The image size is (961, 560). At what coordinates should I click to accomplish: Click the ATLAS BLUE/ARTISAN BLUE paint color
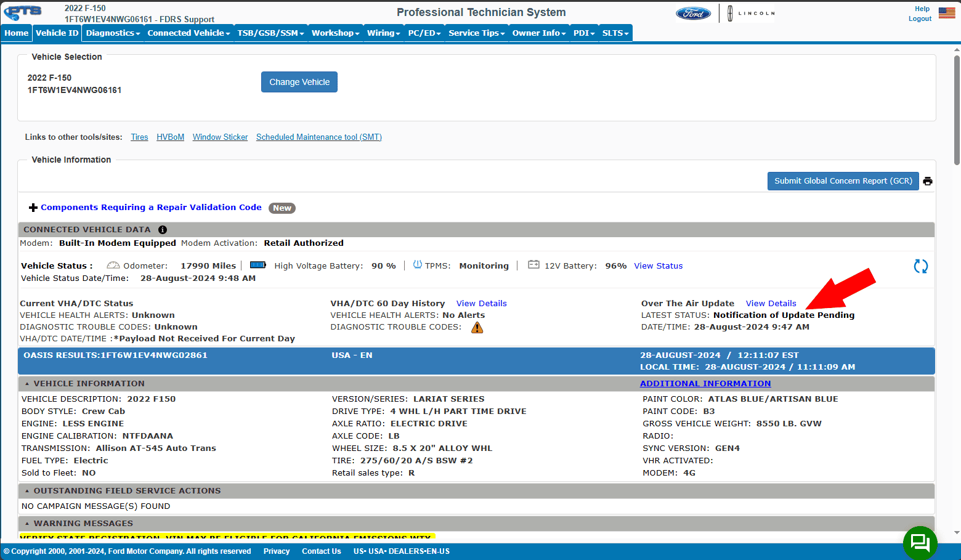(x=773, y=399)
